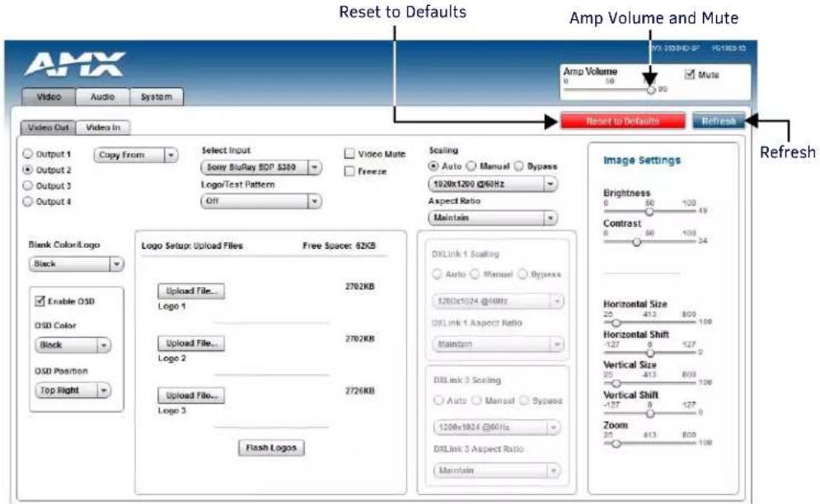
Task: Open the Audio tab
Action: pyautogui.click(x=102, y=96)
